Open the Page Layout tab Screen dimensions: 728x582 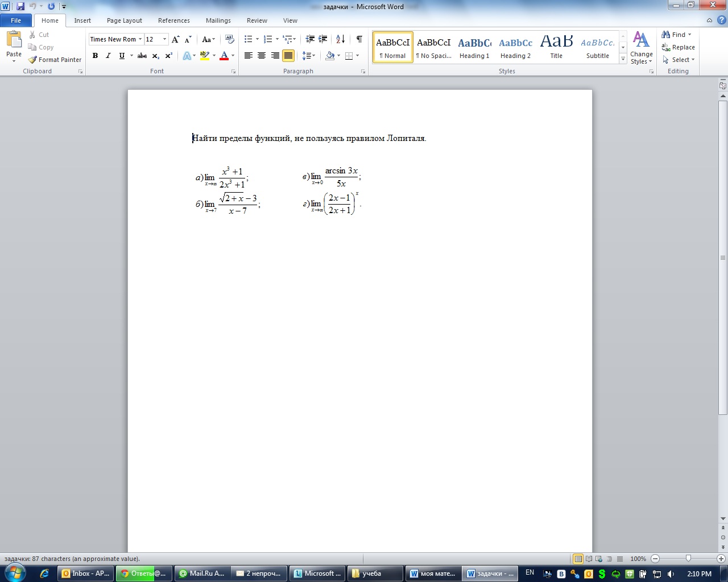124,20
